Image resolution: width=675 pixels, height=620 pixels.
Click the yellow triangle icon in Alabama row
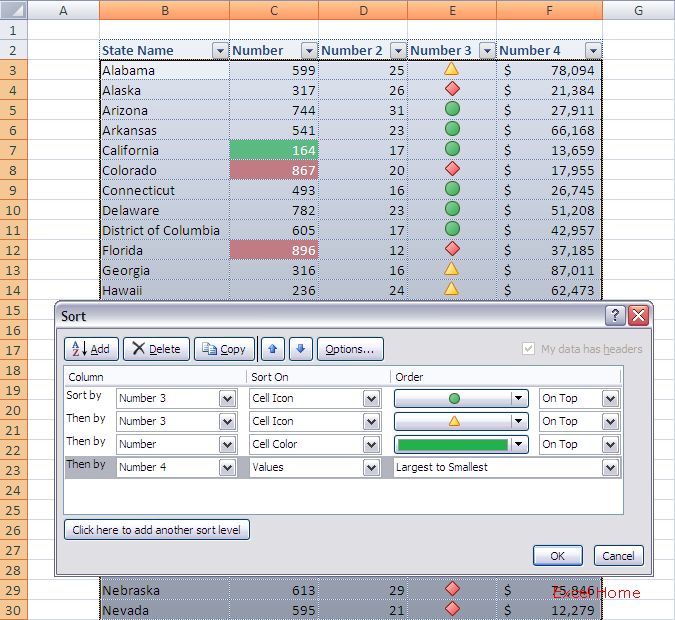[451, 70]
